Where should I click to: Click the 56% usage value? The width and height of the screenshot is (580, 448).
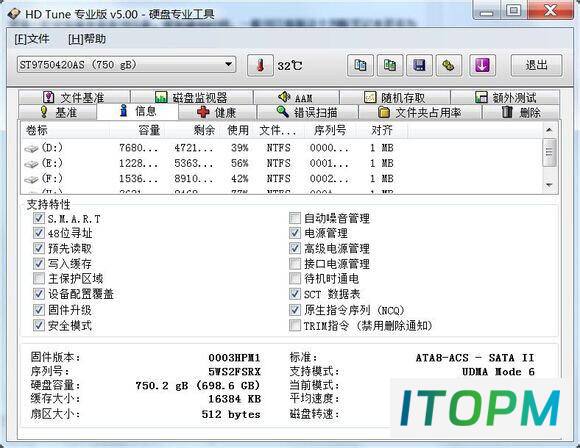[x=239, y=163]
